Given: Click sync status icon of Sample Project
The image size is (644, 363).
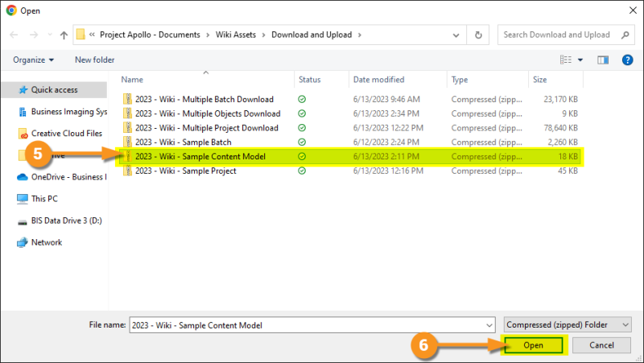Looking at the screenshot, I should coord(302,171).
